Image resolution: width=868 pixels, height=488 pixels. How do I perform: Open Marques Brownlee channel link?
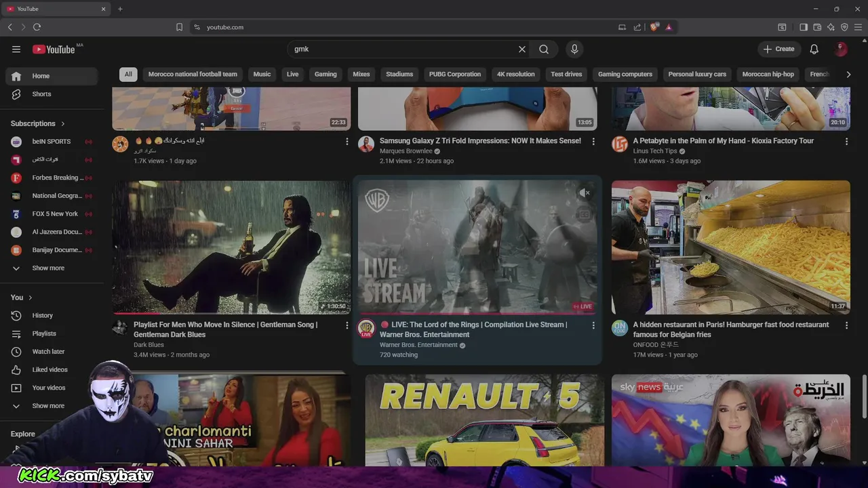[406, 151]
